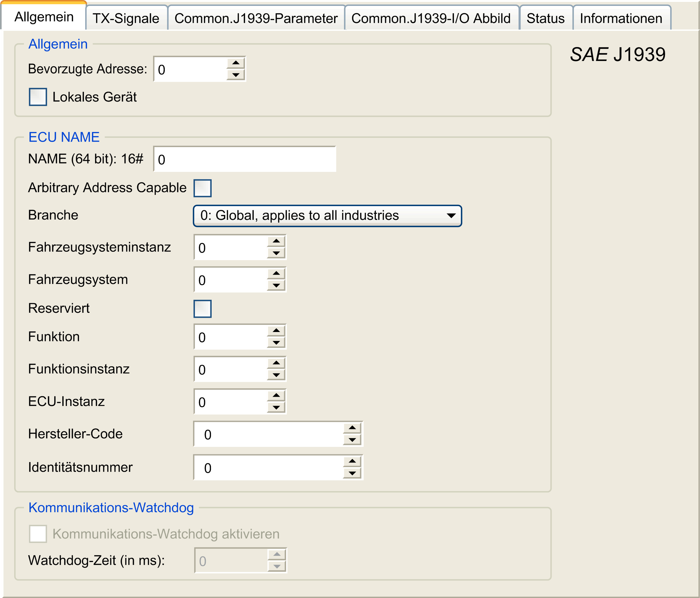
Task: Open the Branche dropdown list
Action: click(x=327, y=216)
